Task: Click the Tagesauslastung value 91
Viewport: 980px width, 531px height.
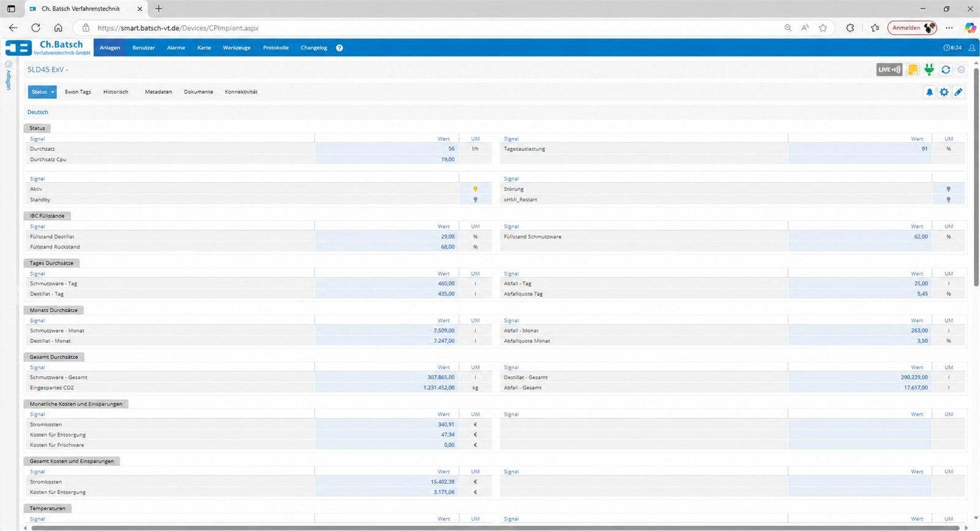Action: (924, 149)
